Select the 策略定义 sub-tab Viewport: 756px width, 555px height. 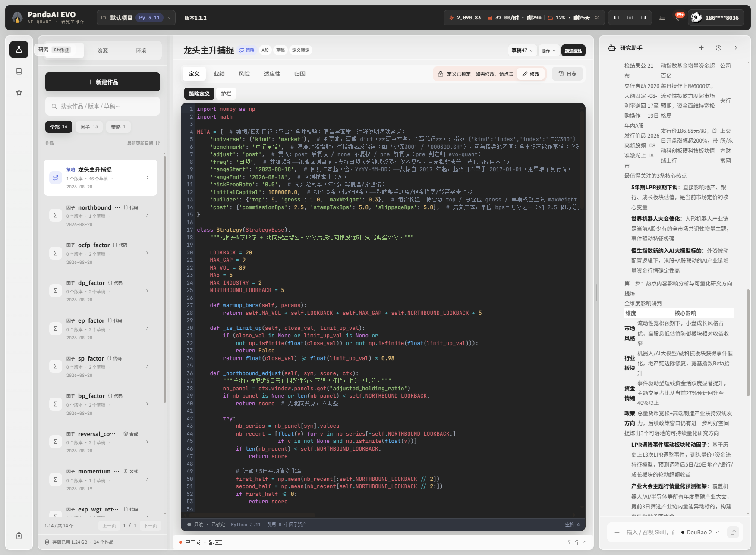199,94
